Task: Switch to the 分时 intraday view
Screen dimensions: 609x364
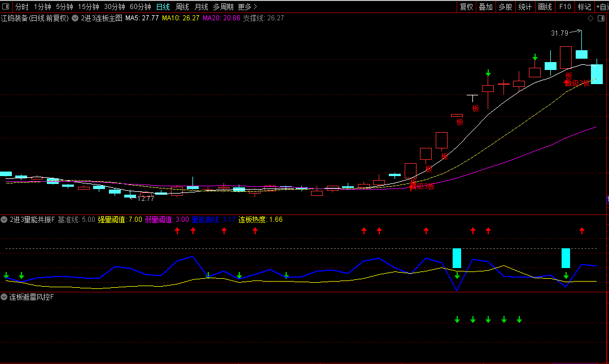Action: (x=22, y=7)
